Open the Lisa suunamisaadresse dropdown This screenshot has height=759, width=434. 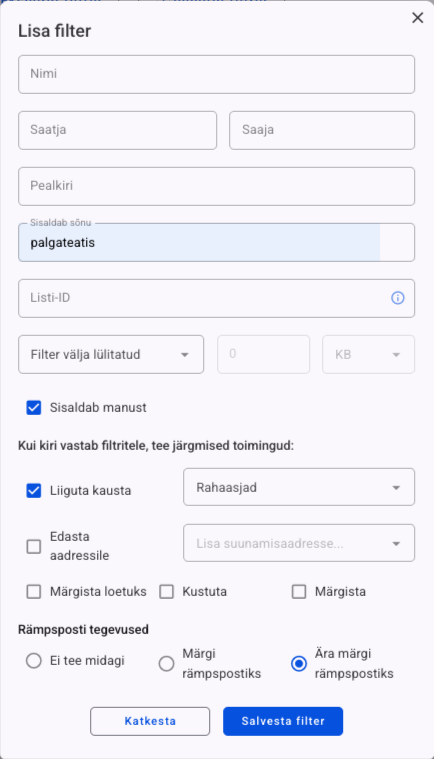click(x=299, y=543)
